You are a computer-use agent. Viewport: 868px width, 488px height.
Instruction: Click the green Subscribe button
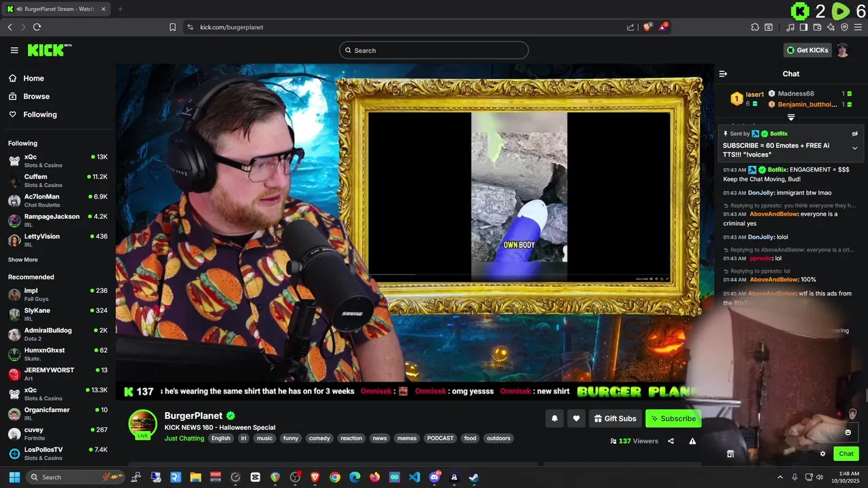click(x=673, y=419)
